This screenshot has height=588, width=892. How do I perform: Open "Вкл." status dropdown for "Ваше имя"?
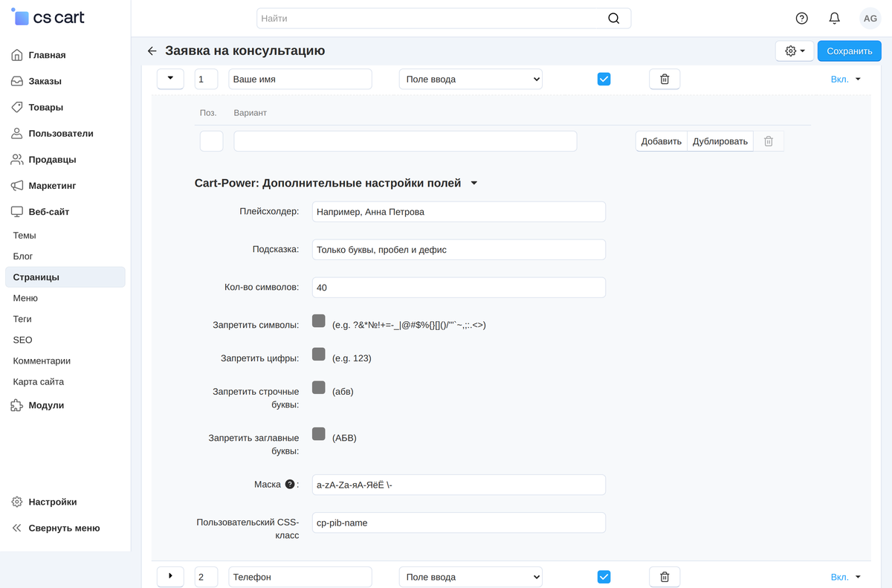(846, 79)
